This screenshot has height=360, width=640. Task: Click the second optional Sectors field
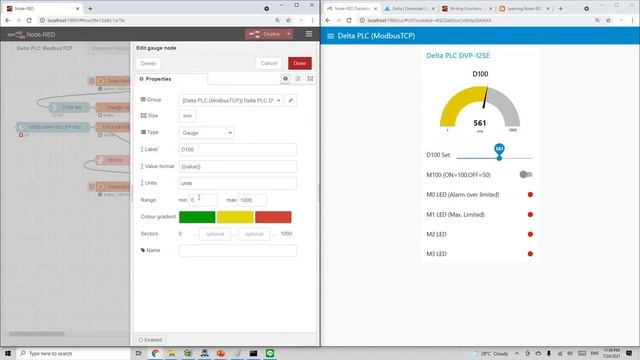[254, 234]
